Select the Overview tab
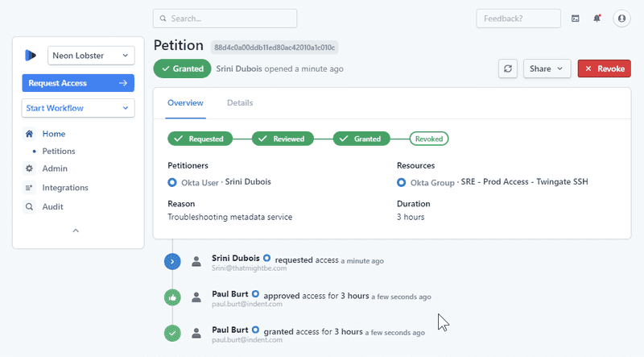This screenshot has height=357, width=644. click(x=185, y=103)
